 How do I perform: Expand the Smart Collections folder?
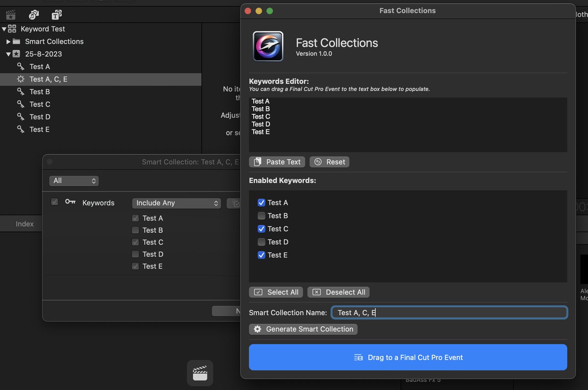pos(8,42)
